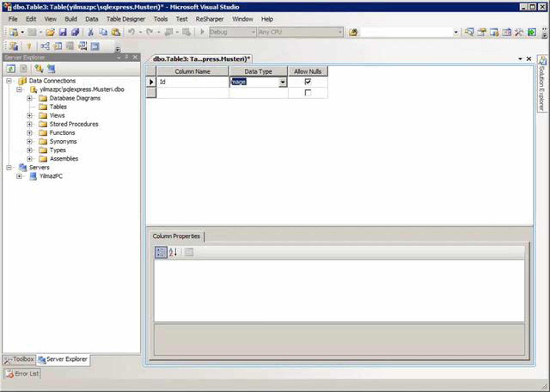Click the Paste clipboard icon
Viewport: 550px width, 392px height.
pyautogui.click(x=116, y=32)
